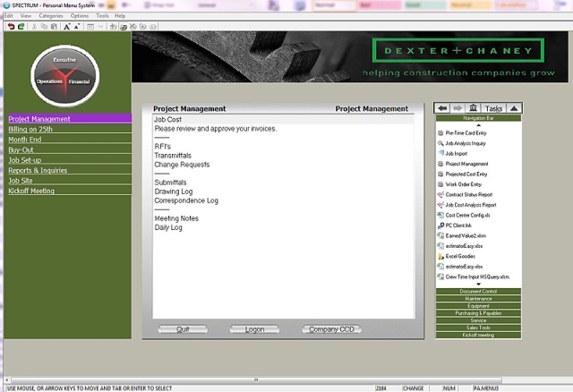Select Job Cost menu entry
Screen dimensions: 573x392
284,119
